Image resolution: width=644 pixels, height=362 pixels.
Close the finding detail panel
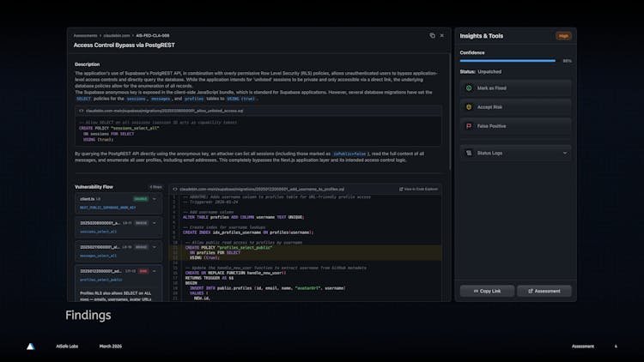442,36
